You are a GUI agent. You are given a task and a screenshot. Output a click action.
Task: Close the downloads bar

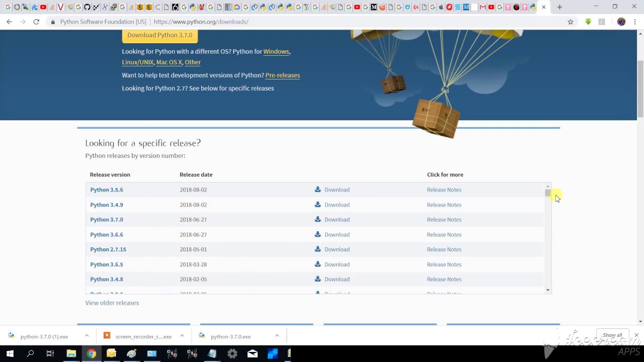(636, 335)
